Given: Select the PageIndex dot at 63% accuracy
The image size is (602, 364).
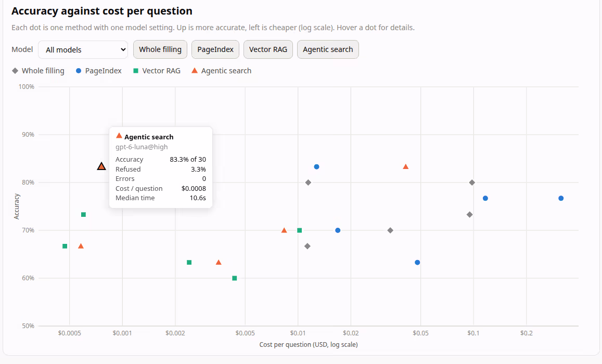Looking at the screenshot, I should (x=417, y=263).
